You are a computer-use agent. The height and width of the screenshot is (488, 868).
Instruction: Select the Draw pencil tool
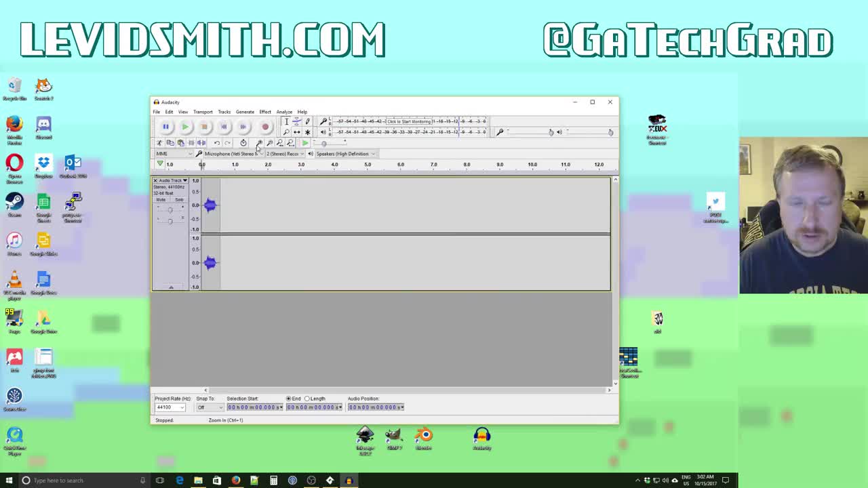pyautogui.click(x=307, y=121)
